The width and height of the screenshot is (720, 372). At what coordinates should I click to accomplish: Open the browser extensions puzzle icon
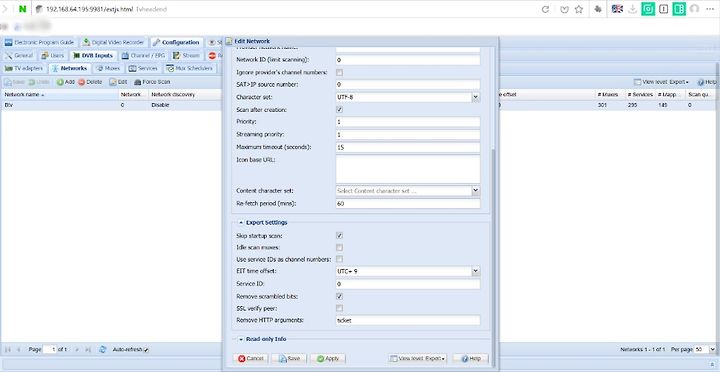[598, 9]
